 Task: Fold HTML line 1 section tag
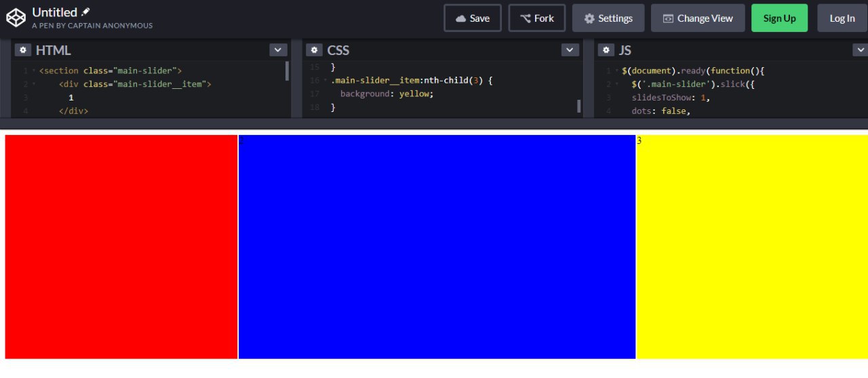tap(34, 71)
